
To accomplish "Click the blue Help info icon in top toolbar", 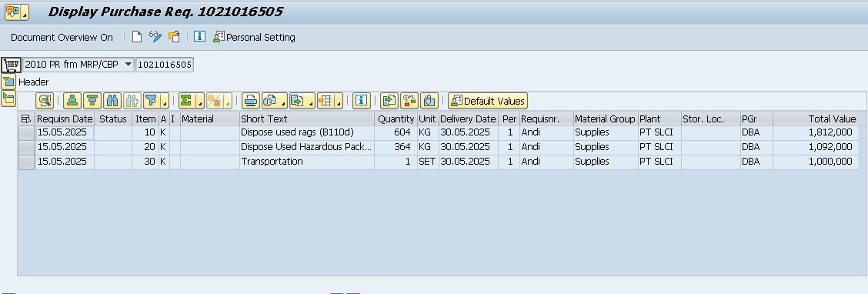I will coord(200,37).
